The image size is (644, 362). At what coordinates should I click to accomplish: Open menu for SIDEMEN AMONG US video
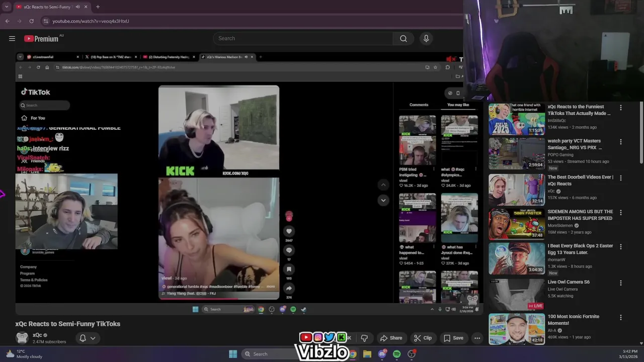click(x=621, y=213)
